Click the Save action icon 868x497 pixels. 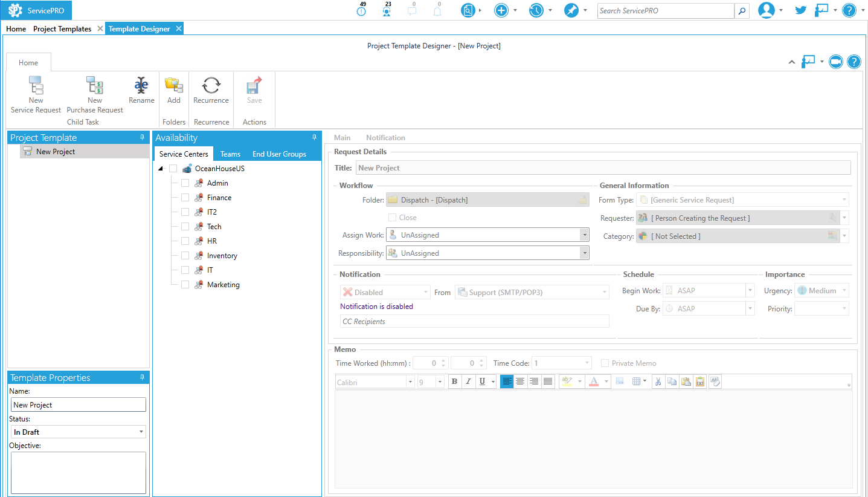(x=254, y=85)
